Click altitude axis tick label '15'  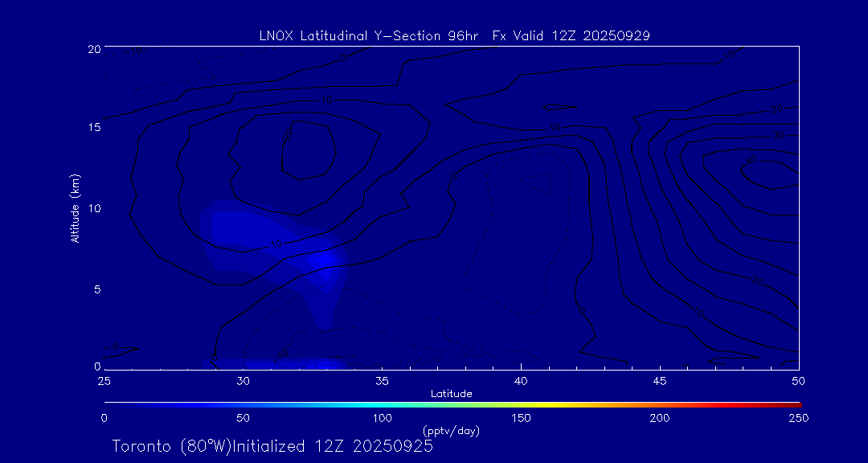coord(92,128)
